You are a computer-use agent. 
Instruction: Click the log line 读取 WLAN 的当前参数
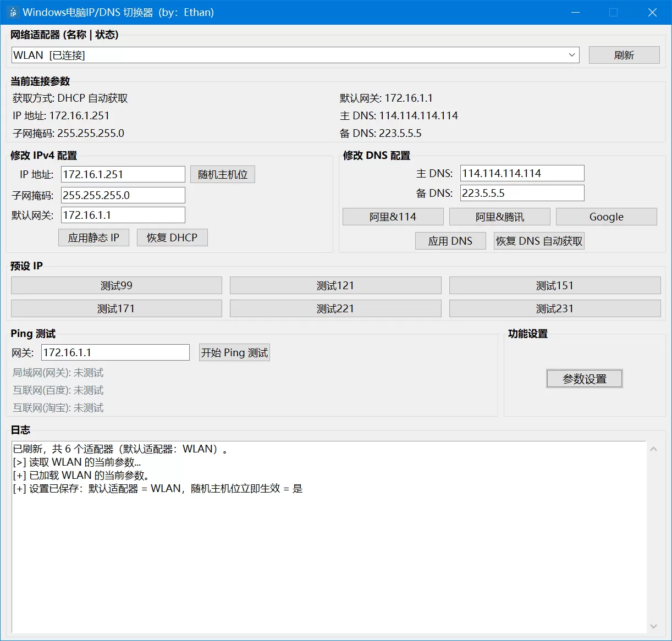77,462
